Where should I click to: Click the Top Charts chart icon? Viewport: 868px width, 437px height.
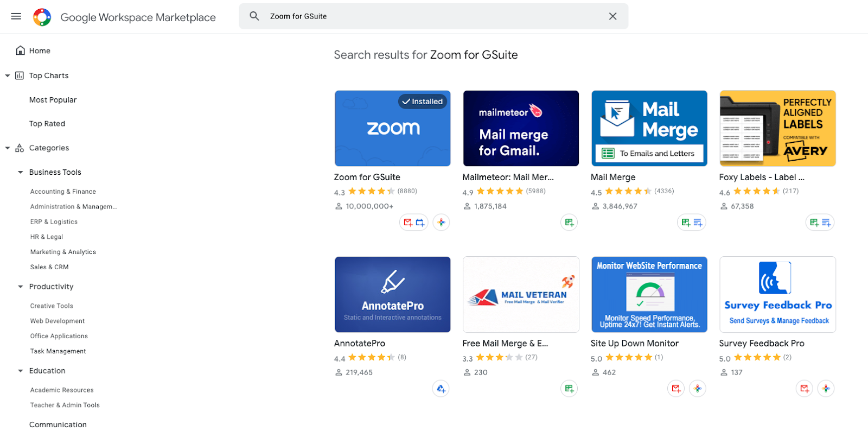(x=20, y=75)
